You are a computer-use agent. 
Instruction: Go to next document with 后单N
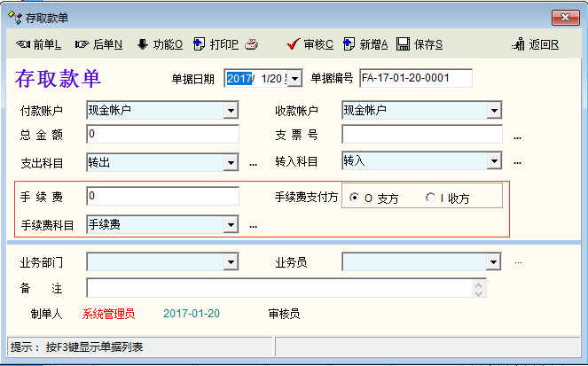[x=99, y=44]
